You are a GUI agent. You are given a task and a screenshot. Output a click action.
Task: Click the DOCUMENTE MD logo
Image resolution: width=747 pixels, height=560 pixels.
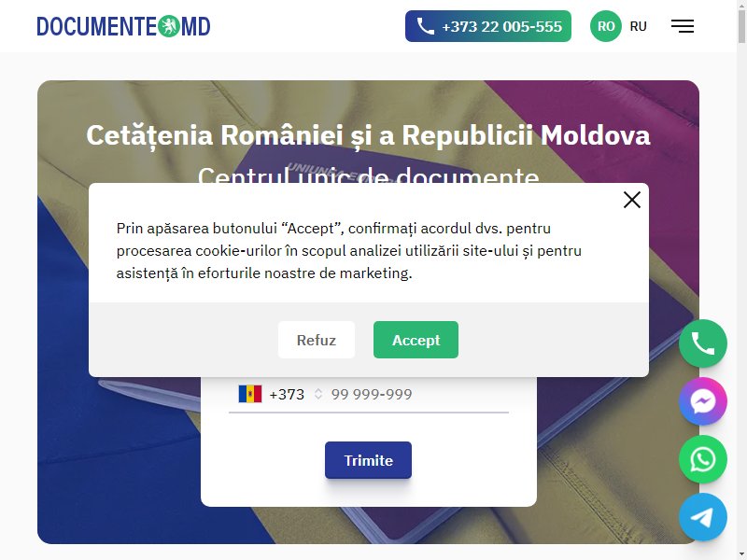tap(124, 26)
